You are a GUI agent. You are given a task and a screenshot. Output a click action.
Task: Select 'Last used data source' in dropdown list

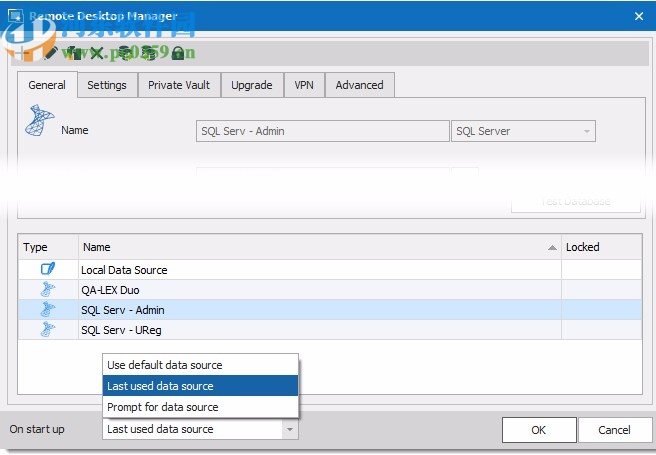pos(200,386)
